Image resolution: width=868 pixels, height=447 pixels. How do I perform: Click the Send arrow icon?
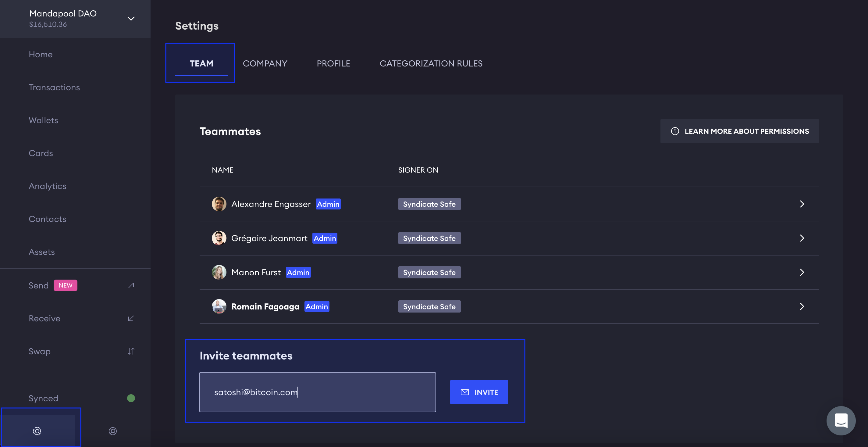click(131, 285)
